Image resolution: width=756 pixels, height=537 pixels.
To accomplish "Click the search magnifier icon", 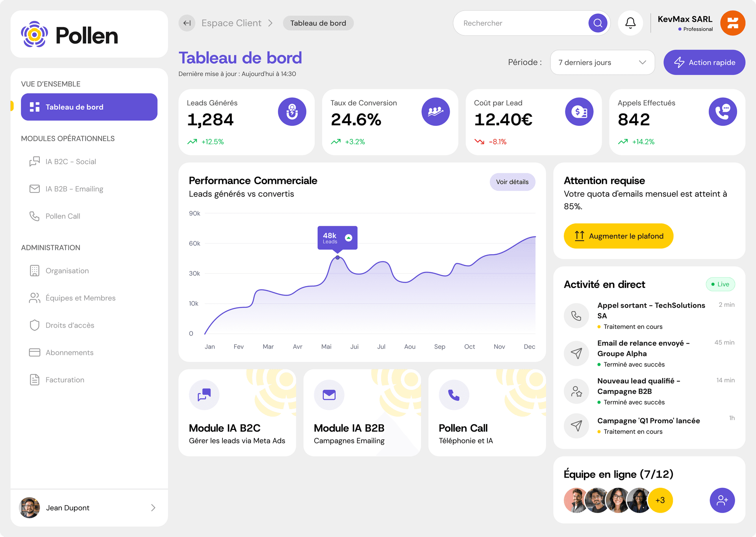I will click(598, 23).
